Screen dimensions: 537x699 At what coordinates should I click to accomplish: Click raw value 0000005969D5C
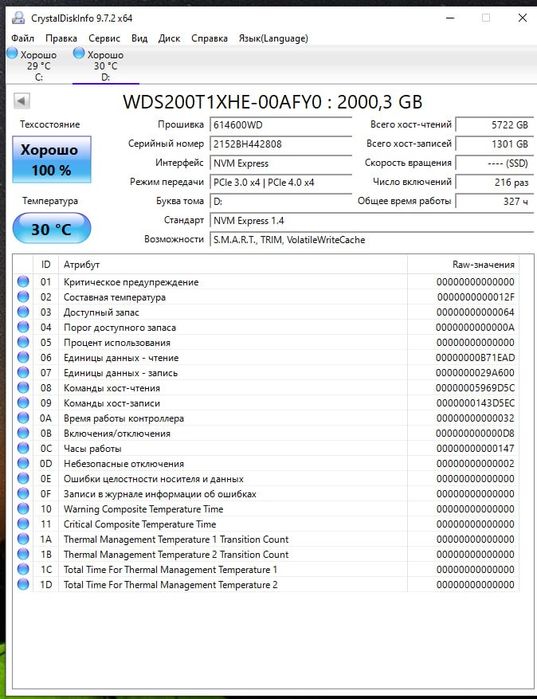coord(475,388)
